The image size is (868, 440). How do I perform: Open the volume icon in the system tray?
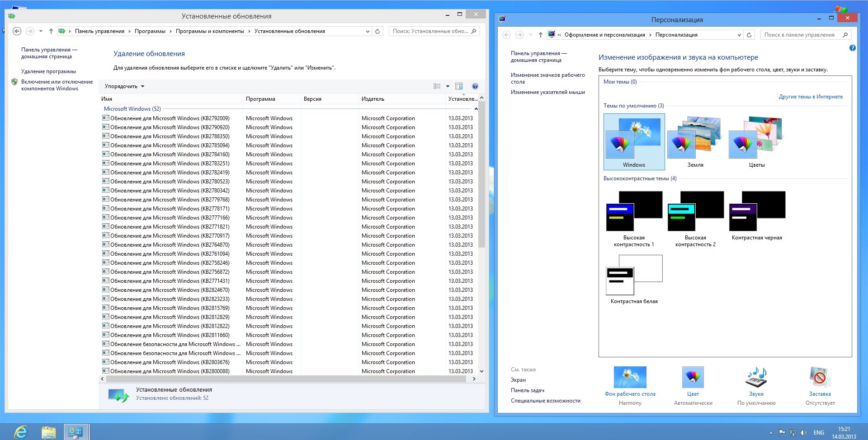pyautogui.click(x=803, y=433)
